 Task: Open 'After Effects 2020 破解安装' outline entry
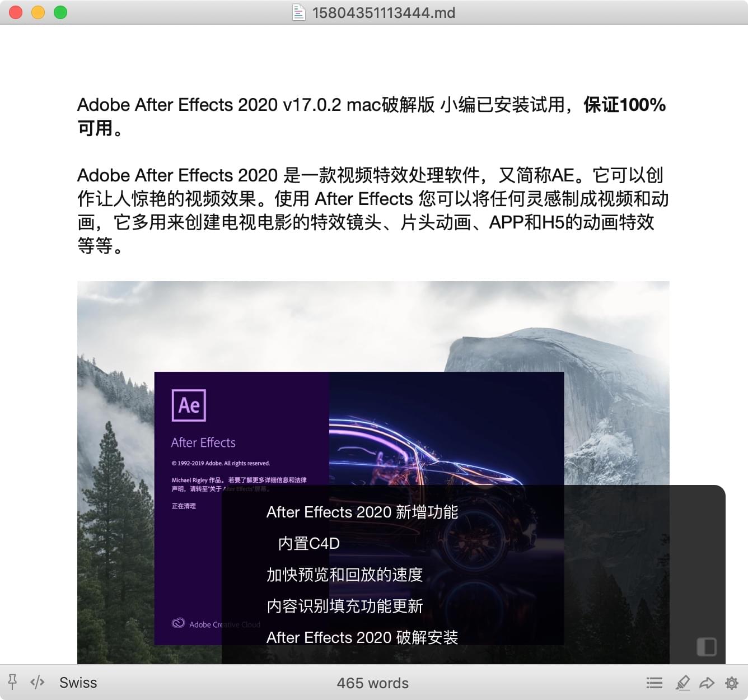362,638
